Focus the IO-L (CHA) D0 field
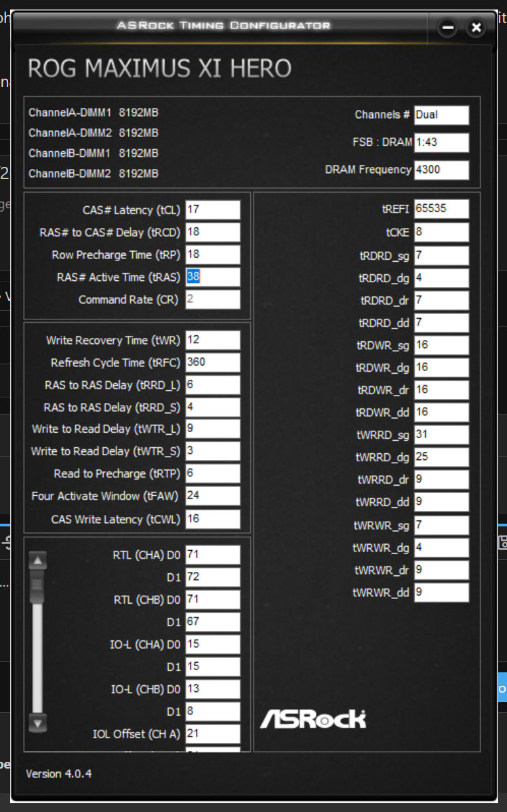507x812 pixels. point(213,644)
